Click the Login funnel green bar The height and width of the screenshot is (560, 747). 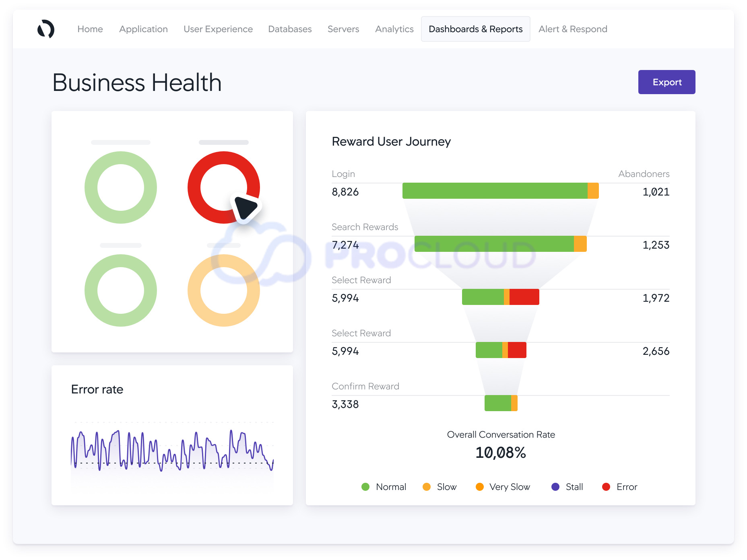pyautogui.click(x=495, y=191)
